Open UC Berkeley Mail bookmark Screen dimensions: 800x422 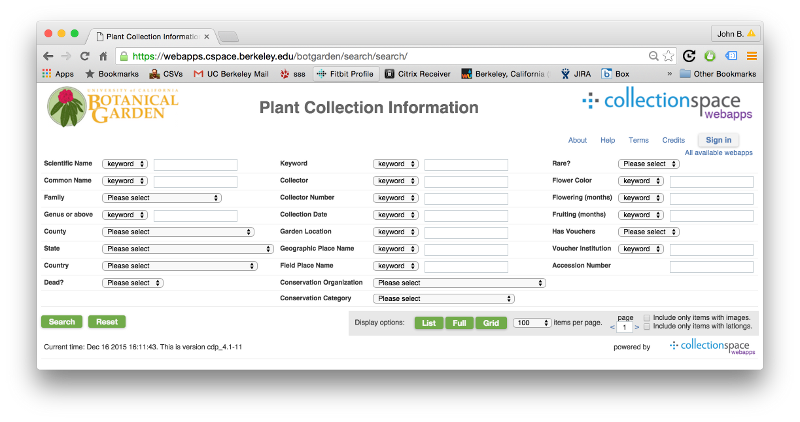point(231,74)
